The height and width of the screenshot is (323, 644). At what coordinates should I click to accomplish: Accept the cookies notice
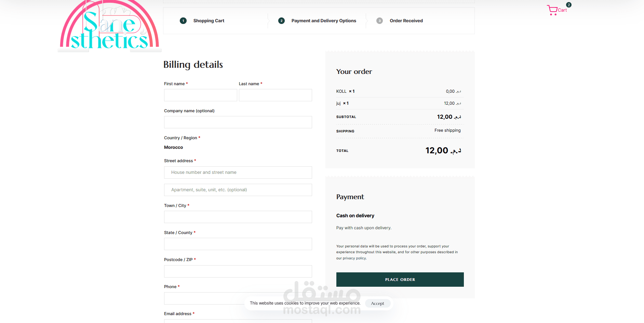[377, 303]
